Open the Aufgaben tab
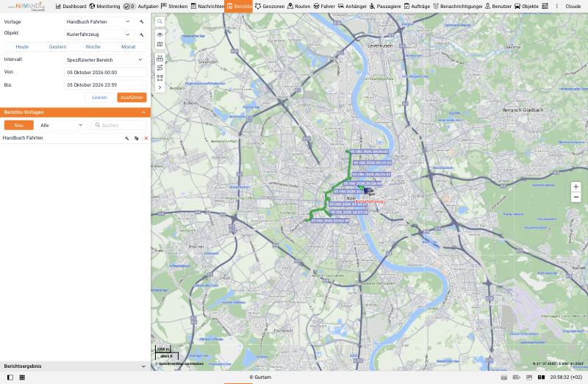Viewport: 588px width, 384px height. [x=141, y=7]
